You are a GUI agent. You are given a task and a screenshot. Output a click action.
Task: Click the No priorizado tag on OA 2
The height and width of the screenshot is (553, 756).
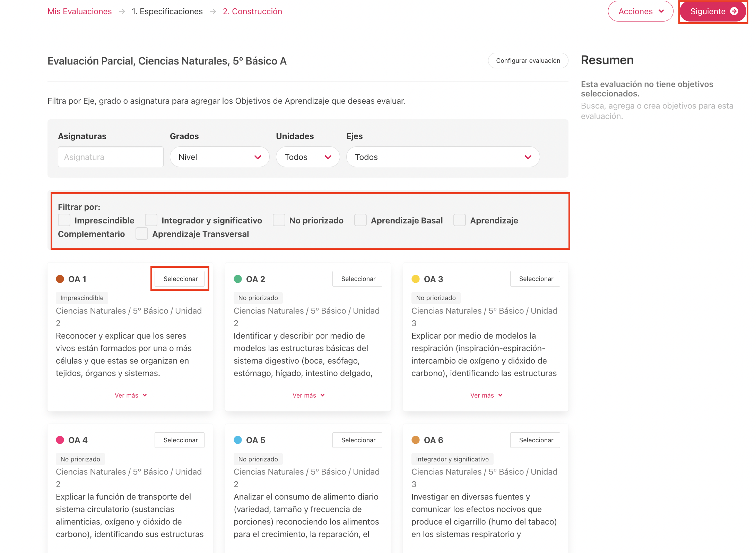click(258, 298)
